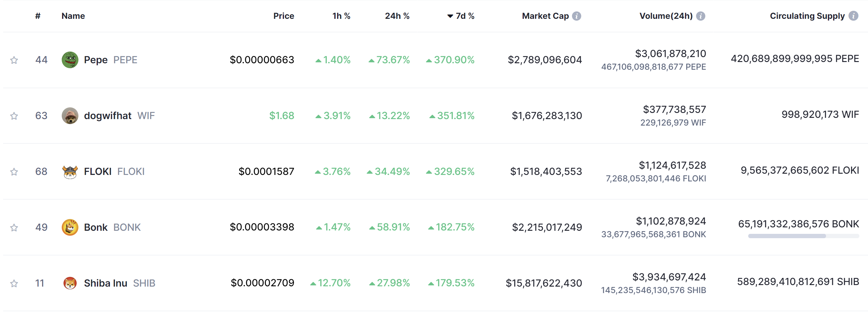This screenshot has height=323, width=868.
Task: Toggle watchlist star for dogwifhat
Action: click(14, 116)
